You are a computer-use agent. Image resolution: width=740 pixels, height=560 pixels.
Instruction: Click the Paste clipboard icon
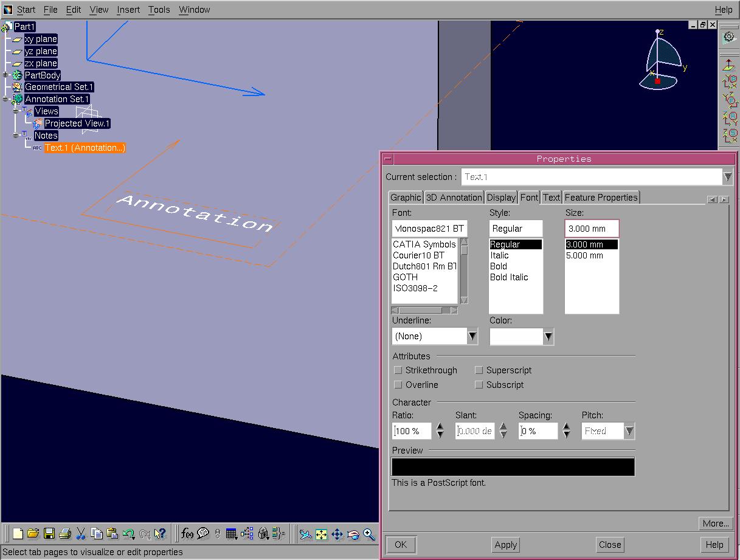[112, 534]
